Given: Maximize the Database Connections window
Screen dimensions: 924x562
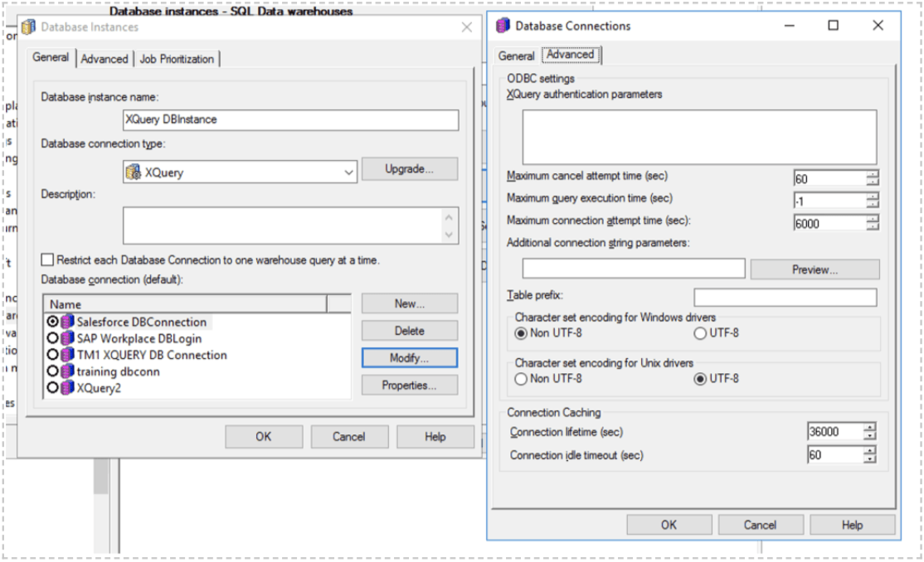Looking at the screenshot, I should (x=834, y=25).
